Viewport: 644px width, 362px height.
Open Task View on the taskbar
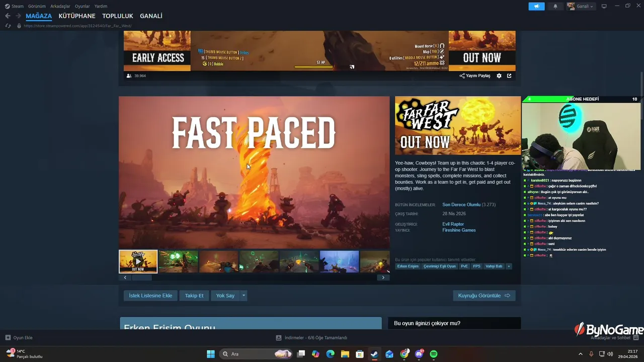[301, 354]
